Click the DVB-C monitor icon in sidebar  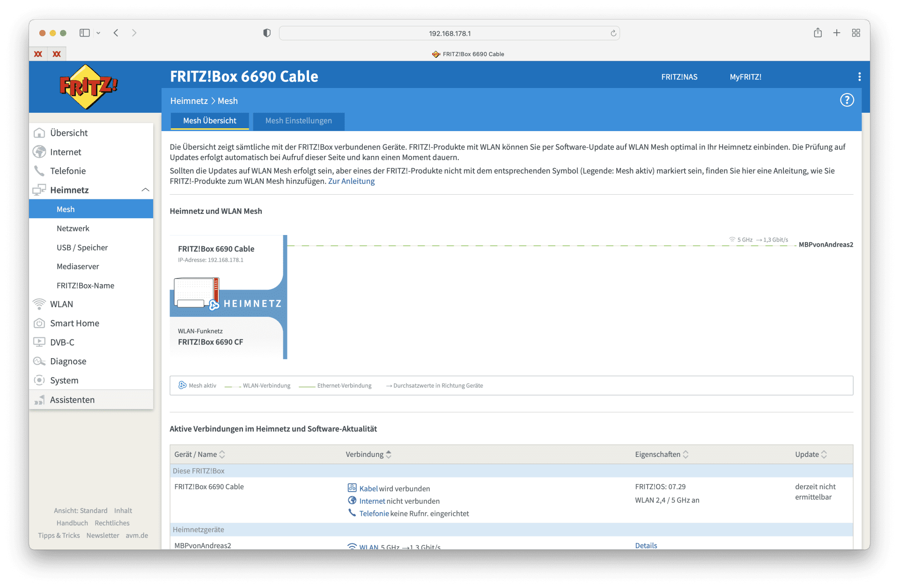pos(39,342)
